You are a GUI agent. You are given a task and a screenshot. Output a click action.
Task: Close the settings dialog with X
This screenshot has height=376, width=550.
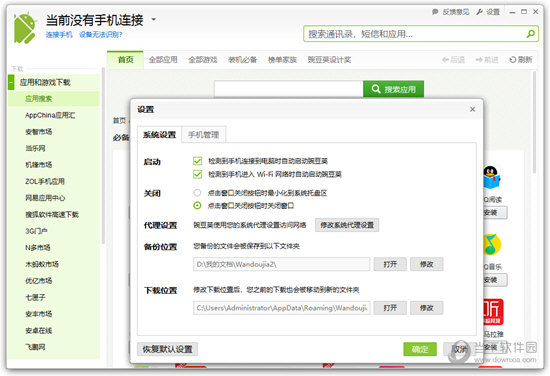(x=472, y=109)
